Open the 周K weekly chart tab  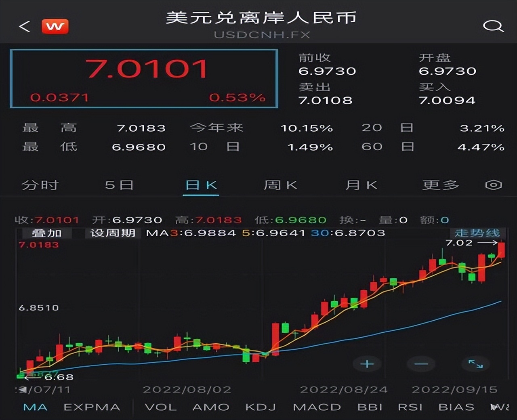coord(280,185)
